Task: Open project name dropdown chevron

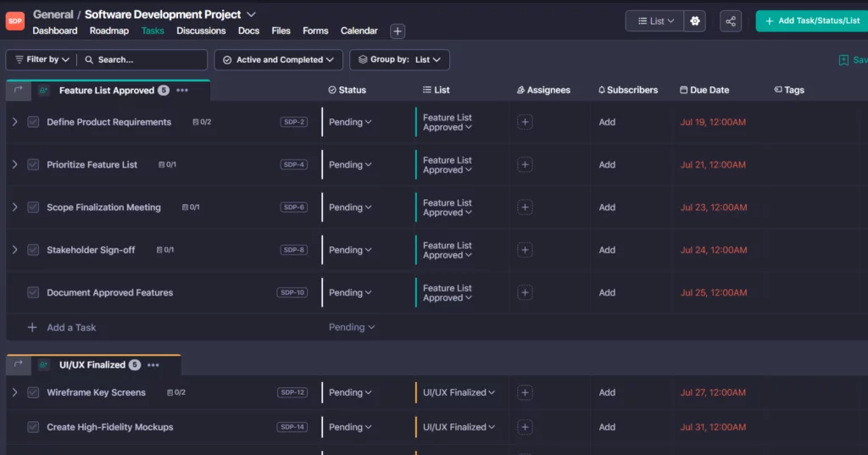Action: coord(251,14)
